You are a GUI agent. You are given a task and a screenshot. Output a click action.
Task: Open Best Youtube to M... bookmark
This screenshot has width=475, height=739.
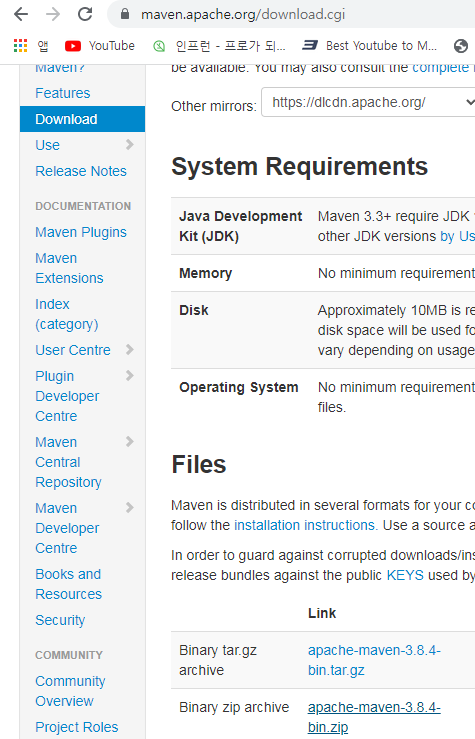tap(369, 46)
